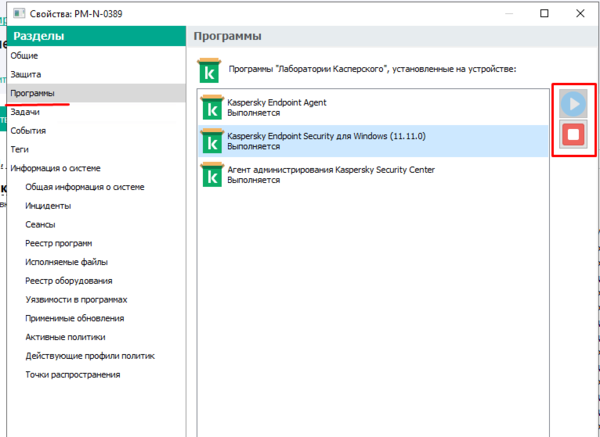Click the large Kaspersky icon beside the header text
The width and height of the screenshot is (600, 437).
[x=209, y=70]
